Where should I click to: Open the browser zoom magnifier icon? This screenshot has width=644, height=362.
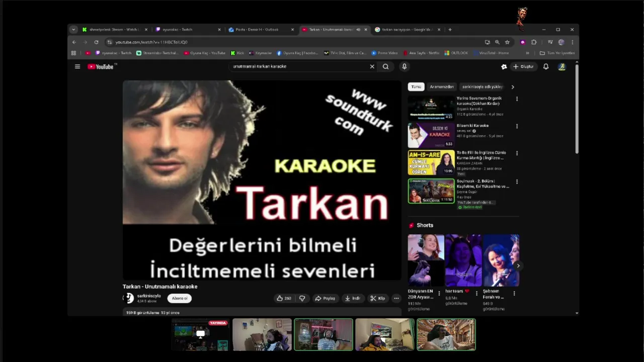coord(497,42)
